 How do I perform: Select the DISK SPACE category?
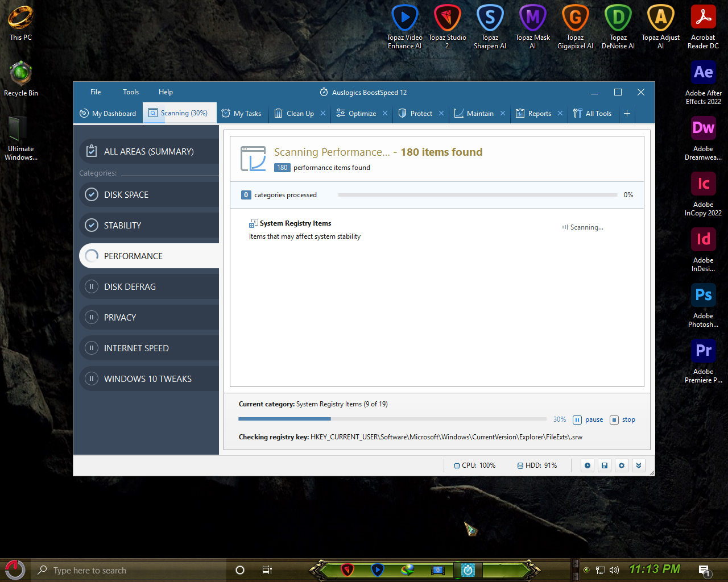[149, 194]
